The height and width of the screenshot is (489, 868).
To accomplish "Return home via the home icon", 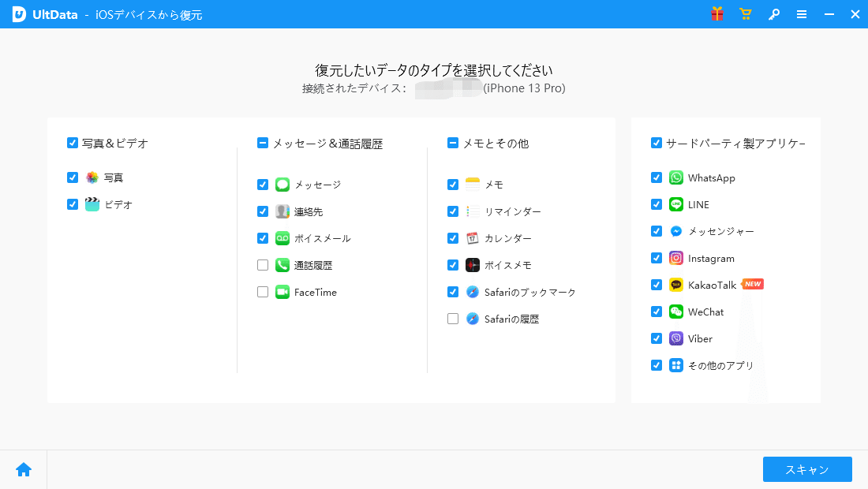I will click(x=24, y=468).
